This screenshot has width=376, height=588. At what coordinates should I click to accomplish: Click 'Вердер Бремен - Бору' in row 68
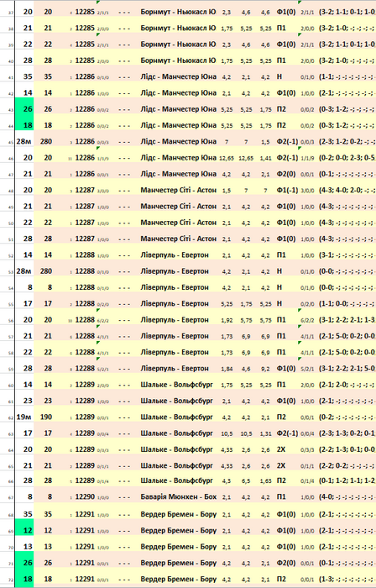(x=179, y=514)
